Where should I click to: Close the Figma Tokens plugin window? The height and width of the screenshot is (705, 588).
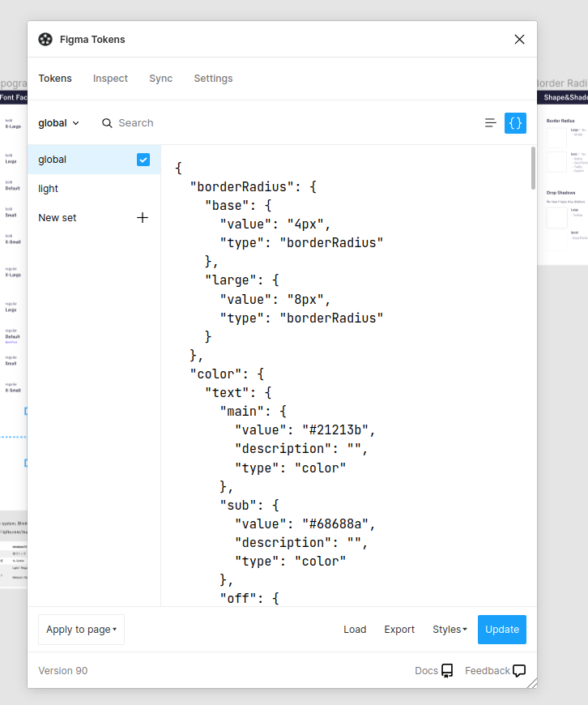pos(519,40)
